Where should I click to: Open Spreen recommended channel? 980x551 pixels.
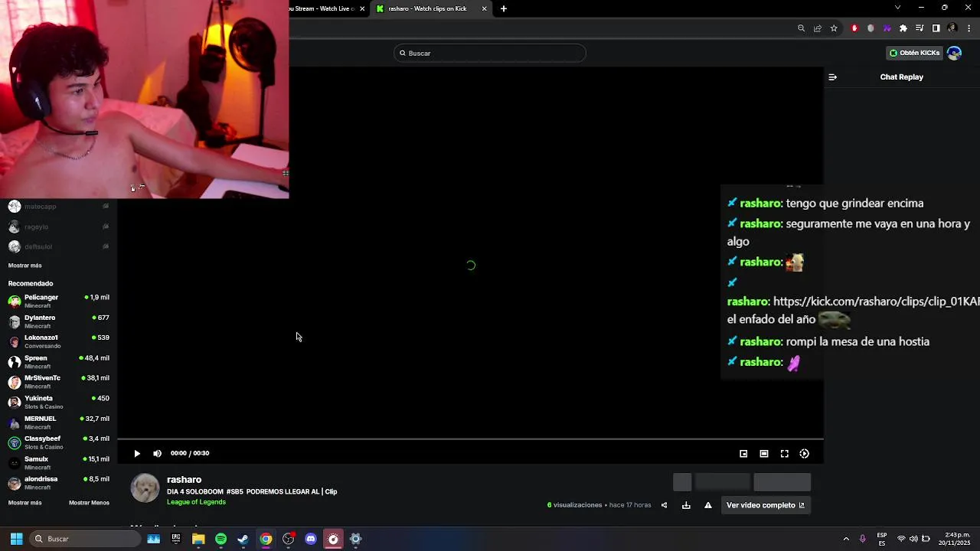[x=58, y=362]
